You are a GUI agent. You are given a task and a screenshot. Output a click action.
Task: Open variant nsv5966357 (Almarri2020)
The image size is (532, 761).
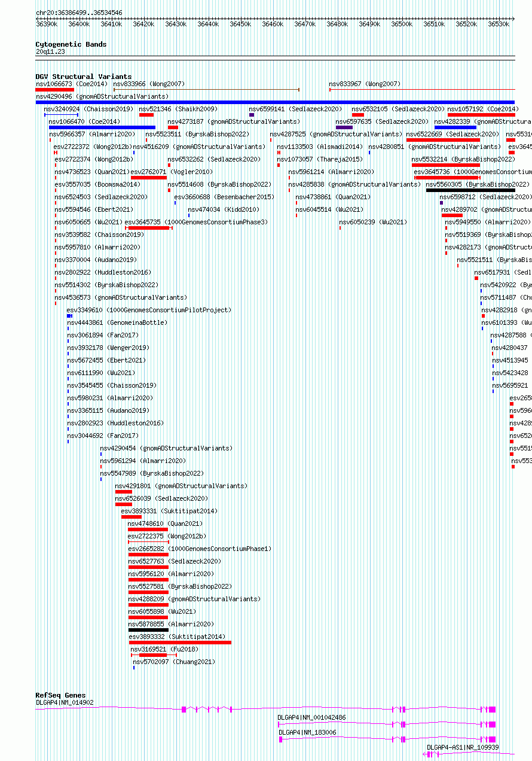[x=92, y=135]
